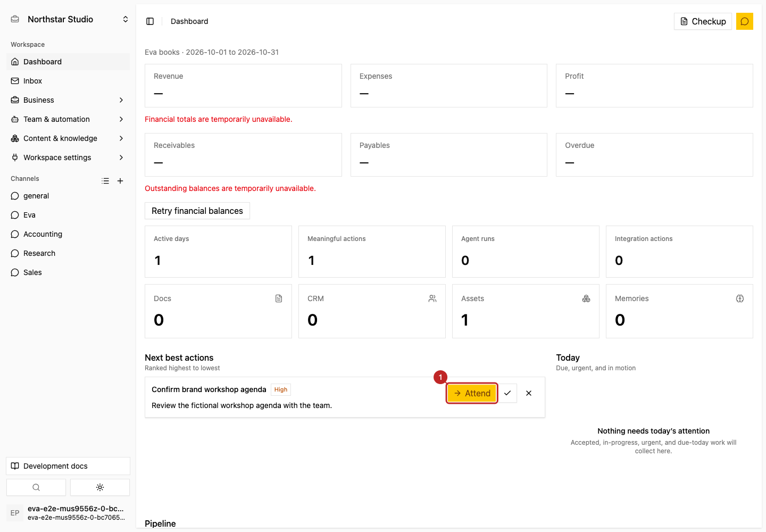Go to Dashboard in sidebar

click(x=68, y=62)
